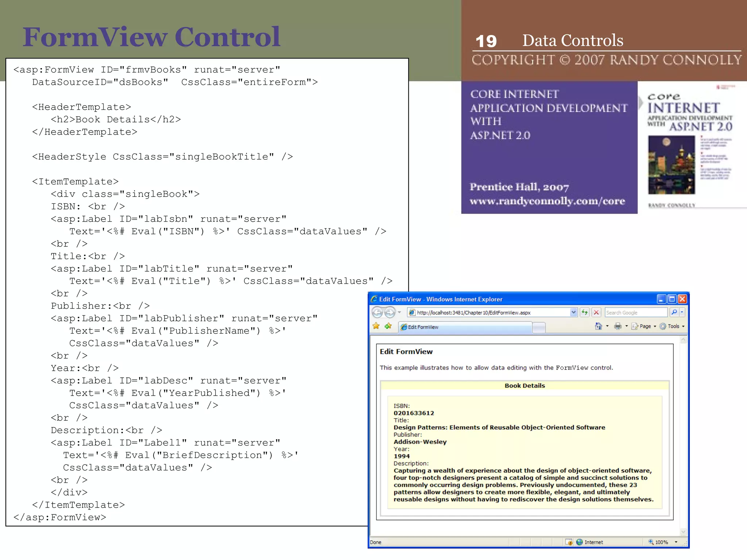Open a new blank tab
Image resolution: width=747 pixels, height=560 pixels.
539,327
